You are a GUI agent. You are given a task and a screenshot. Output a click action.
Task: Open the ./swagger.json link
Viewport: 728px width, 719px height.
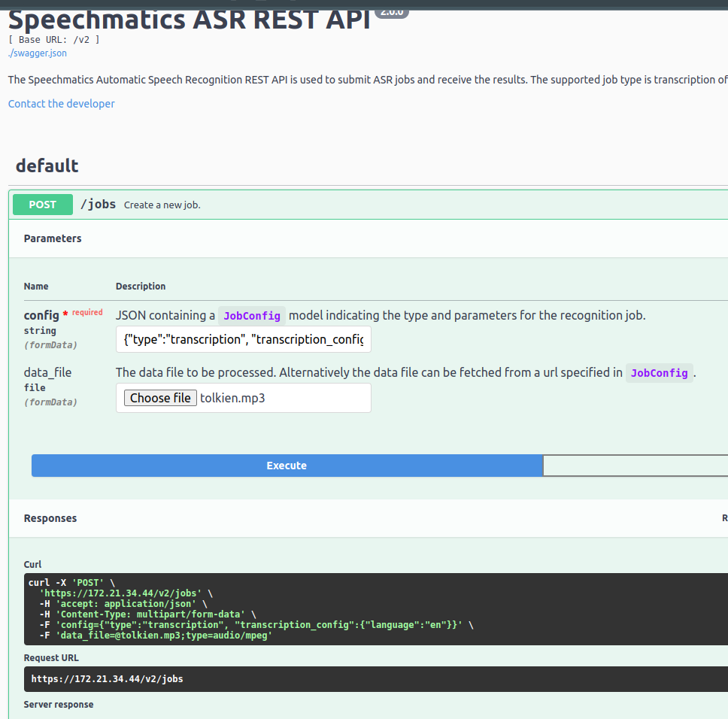tap(37, 53)
